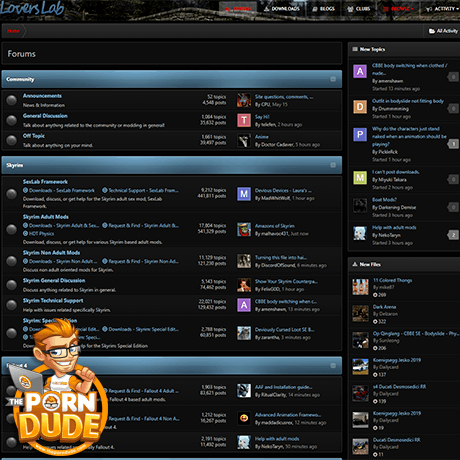Click the blue 'M' avatar next to Devious Devices
Viewport: 460px width, 460px height.
(x=244, y=194)
